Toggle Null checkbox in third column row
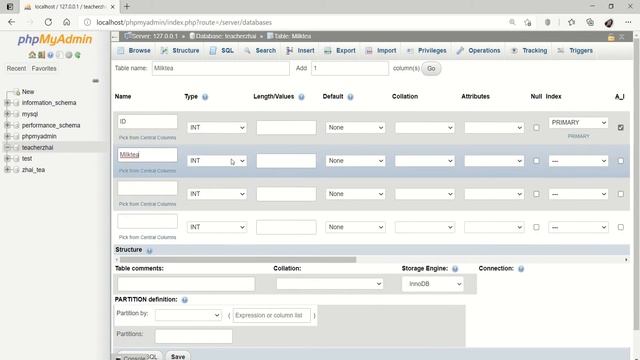Viewport: 640px width, 360px height. pyautogui.click(x=536, y=194)
